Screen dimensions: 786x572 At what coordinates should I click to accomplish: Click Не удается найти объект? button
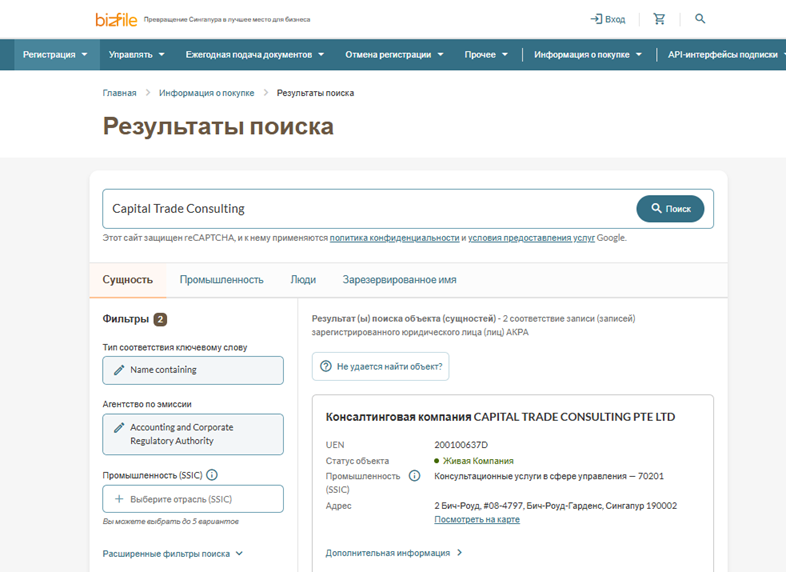(x=380, y=366)
